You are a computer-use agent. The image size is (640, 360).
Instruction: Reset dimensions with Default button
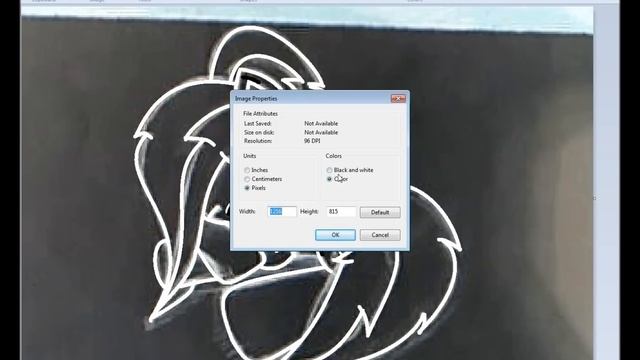[x=380, y=212]
